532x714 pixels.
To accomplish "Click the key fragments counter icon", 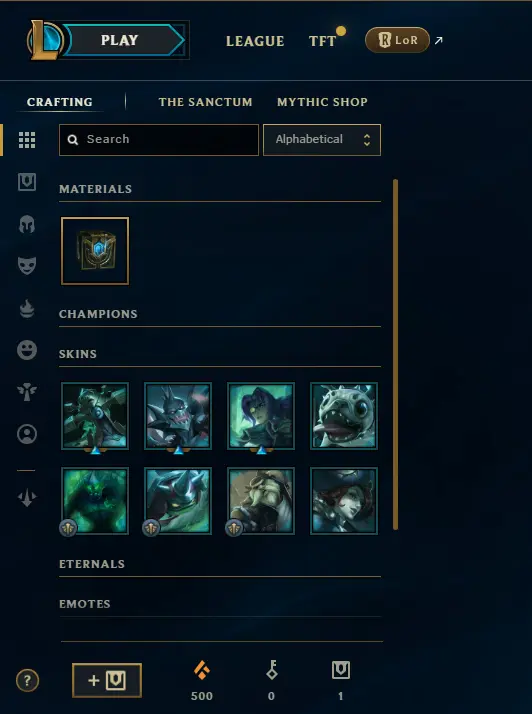I will (271, 670).
